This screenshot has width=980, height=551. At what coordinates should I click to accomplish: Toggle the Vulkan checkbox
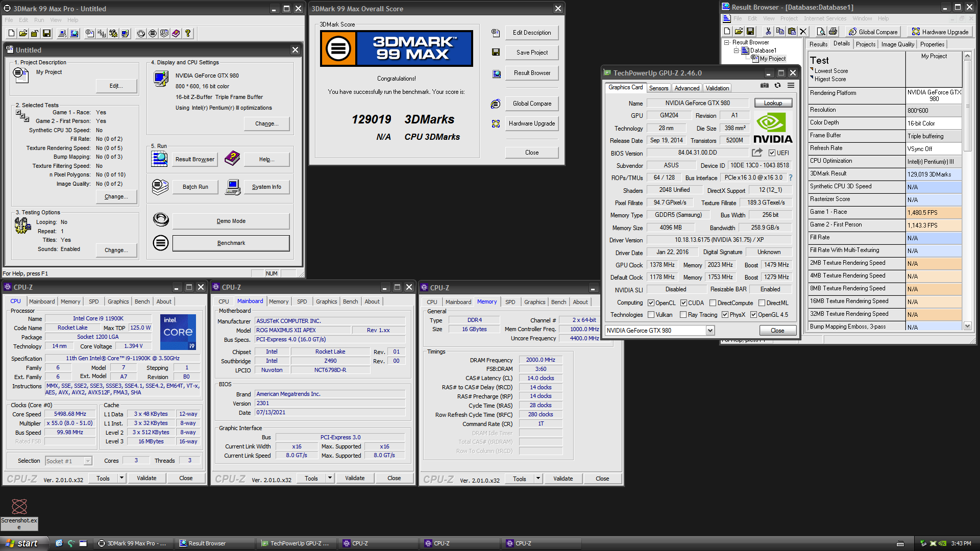[651, 315]
